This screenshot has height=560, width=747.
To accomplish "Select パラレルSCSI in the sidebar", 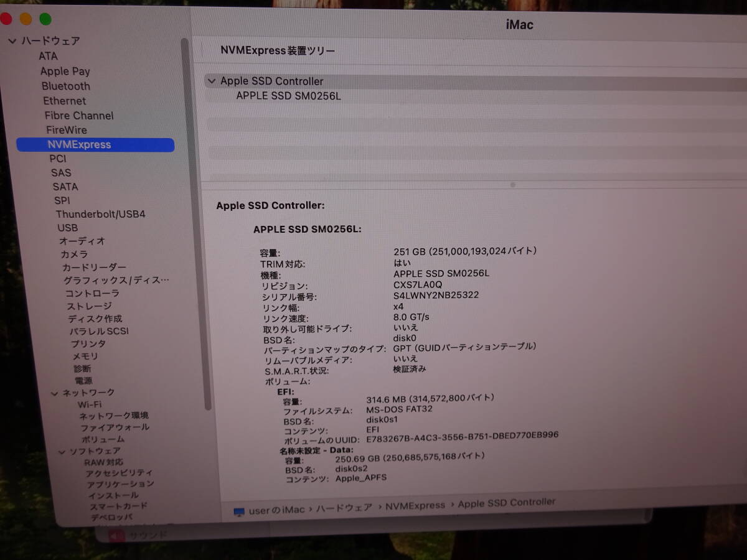I will pyautogui.click(x=99, y=332).
